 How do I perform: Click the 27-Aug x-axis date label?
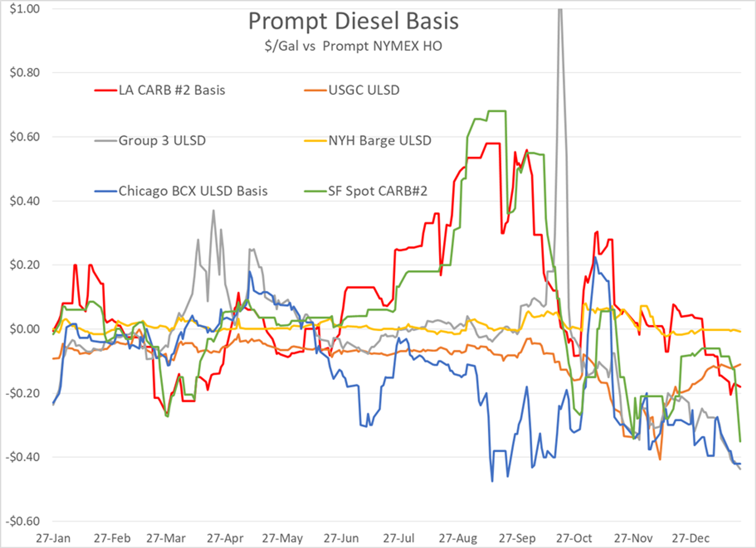[458, 538]
